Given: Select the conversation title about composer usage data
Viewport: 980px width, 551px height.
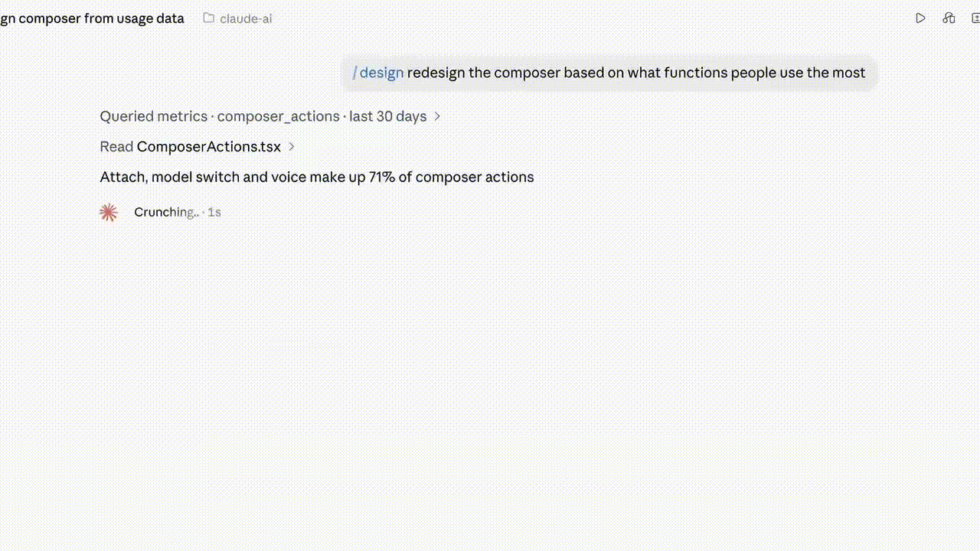Looking at the screenshot, I should pos(92,18).
